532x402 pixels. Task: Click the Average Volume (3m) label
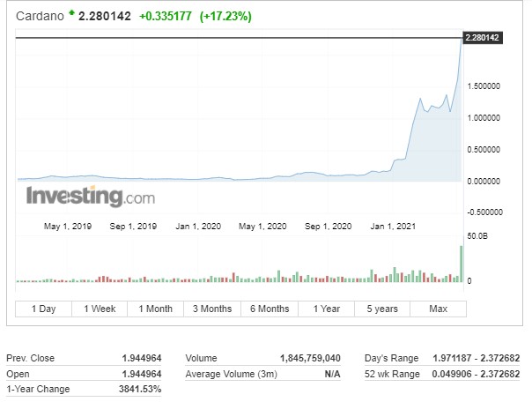coord(232,374)
